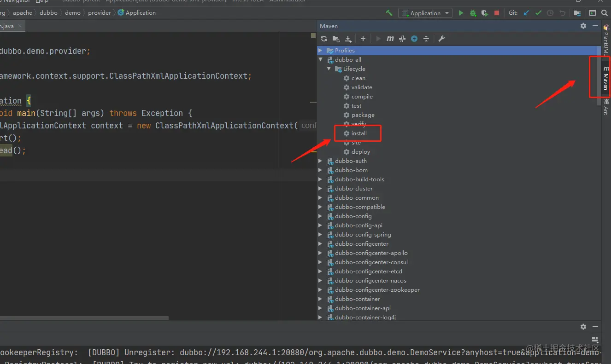Expand the dubbo-config-spring module

[320, 234]
